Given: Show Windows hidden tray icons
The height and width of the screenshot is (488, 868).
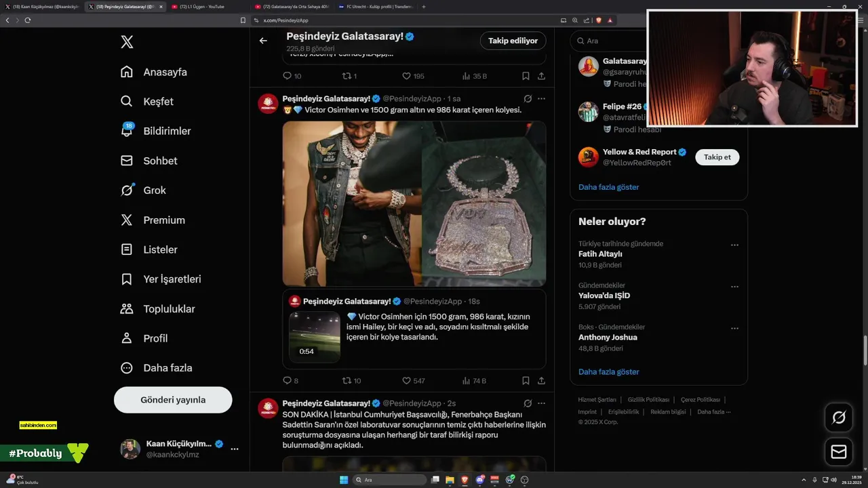Looking at the screenshot, I should [x=805, y=480].
